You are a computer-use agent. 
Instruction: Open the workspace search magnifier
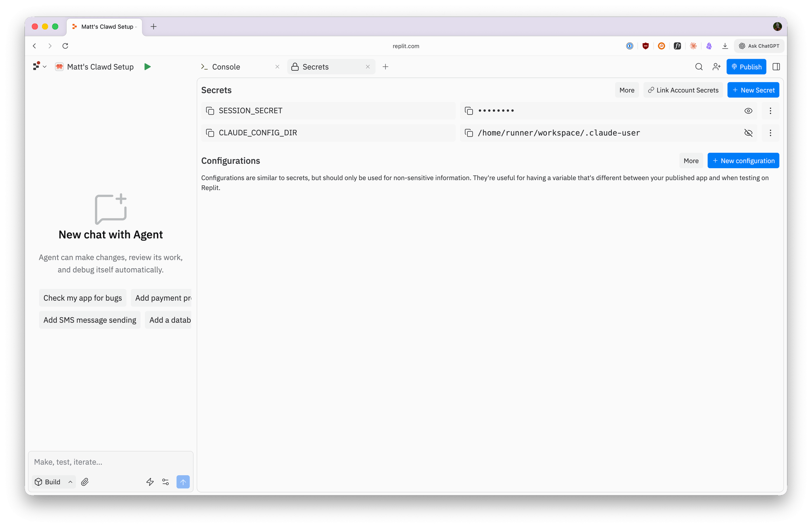coord(699,67)
